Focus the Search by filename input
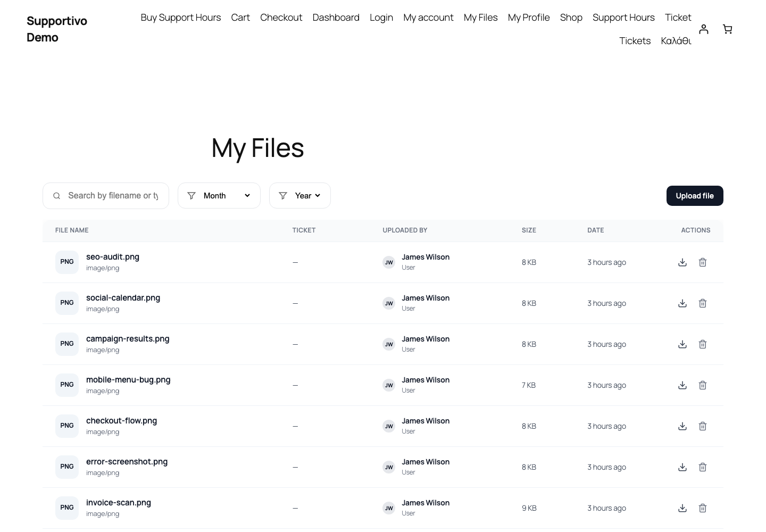The height and width of the screenshot is (532, 766). pos(106,196)
